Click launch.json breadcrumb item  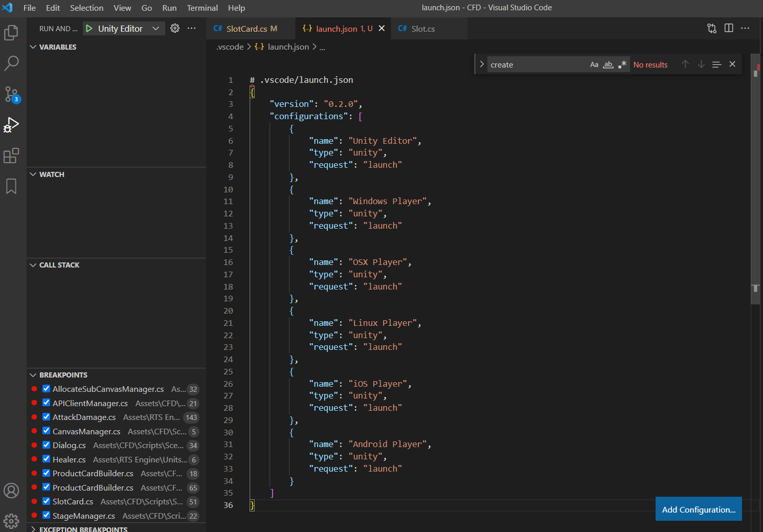(x=288, y=47)
